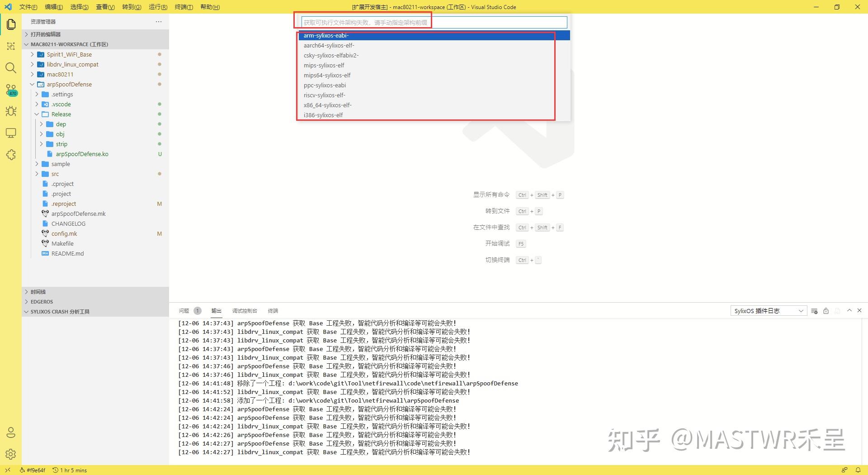Clear the output panel with clear icon
The image size is (868, 475).
(814, 311)
